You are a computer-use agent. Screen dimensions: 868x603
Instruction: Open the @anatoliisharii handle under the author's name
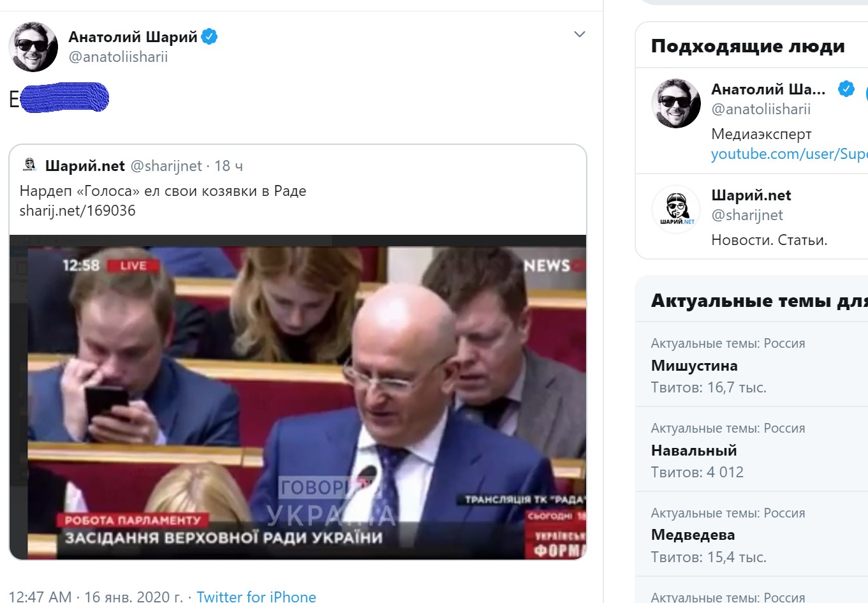[118, 57]
